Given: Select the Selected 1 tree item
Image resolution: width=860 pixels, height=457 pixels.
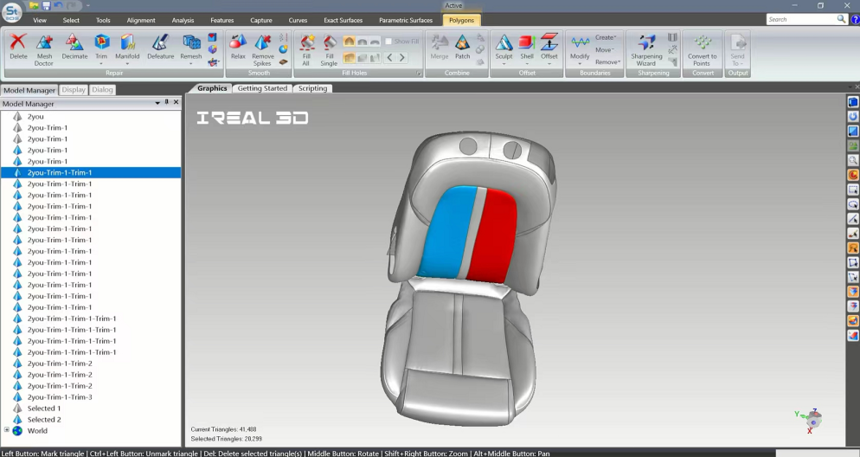Looking at the screenshot, I should pos(44,408).
